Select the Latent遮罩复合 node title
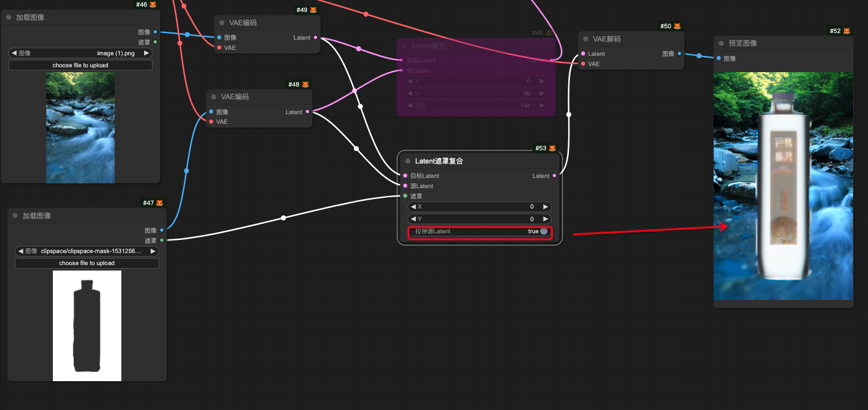Viewport: 868px width, 410px height. click(x=439, y=161)
